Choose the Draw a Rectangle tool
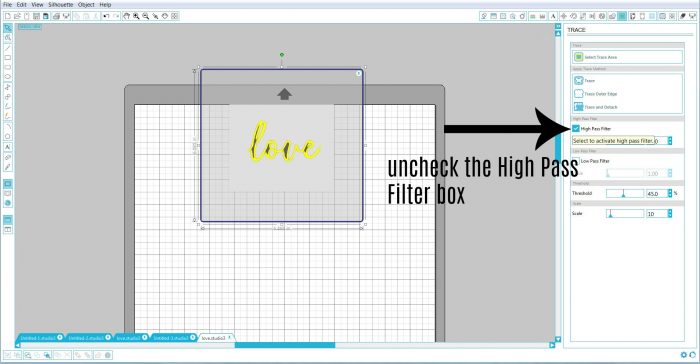 pos(8,58)
